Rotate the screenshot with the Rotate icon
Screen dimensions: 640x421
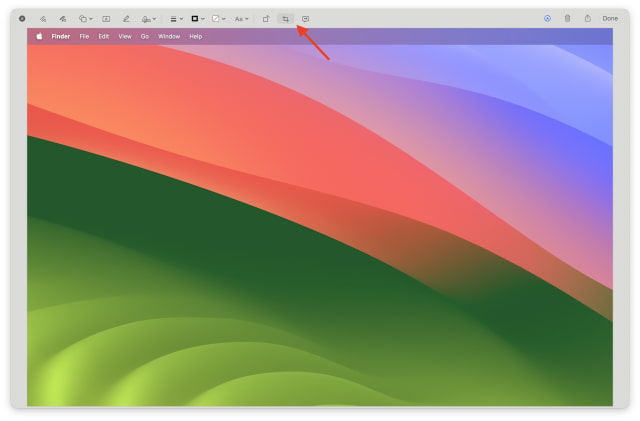266,18
